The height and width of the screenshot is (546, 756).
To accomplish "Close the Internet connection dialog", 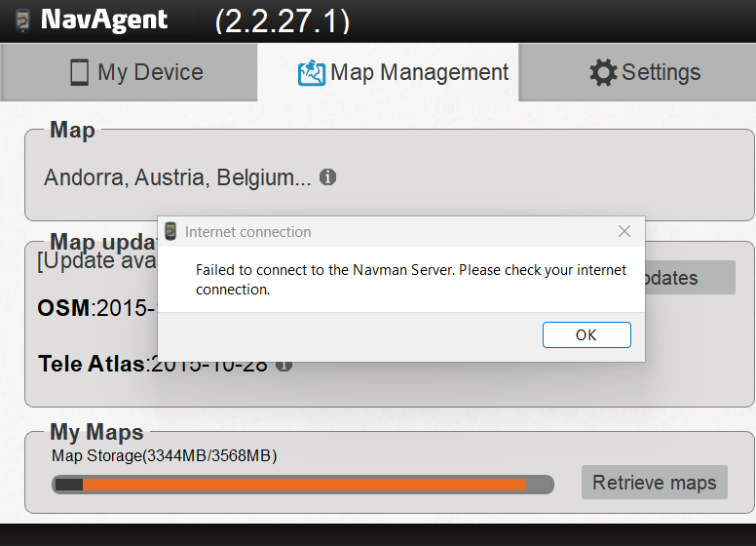I will tap(624, 231).
